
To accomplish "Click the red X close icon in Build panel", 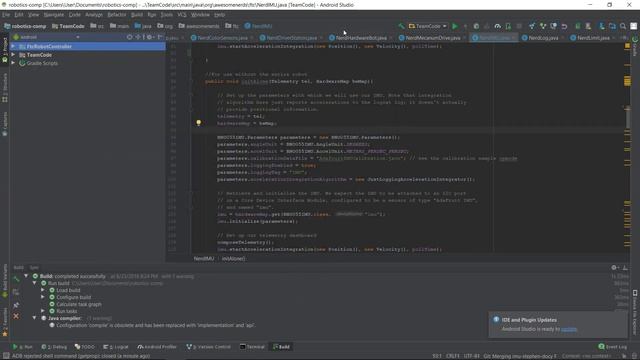I will (x=16, y=316).
